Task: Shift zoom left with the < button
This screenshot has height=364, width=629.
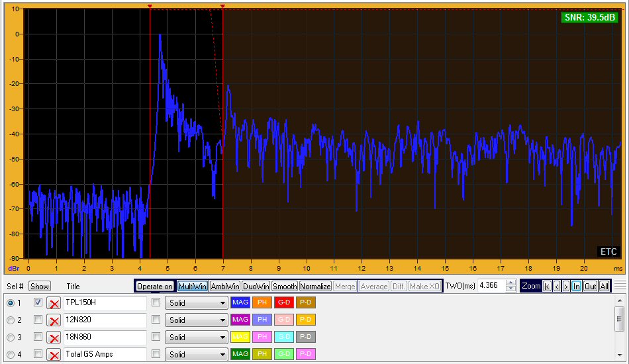Action: point(556,286)
